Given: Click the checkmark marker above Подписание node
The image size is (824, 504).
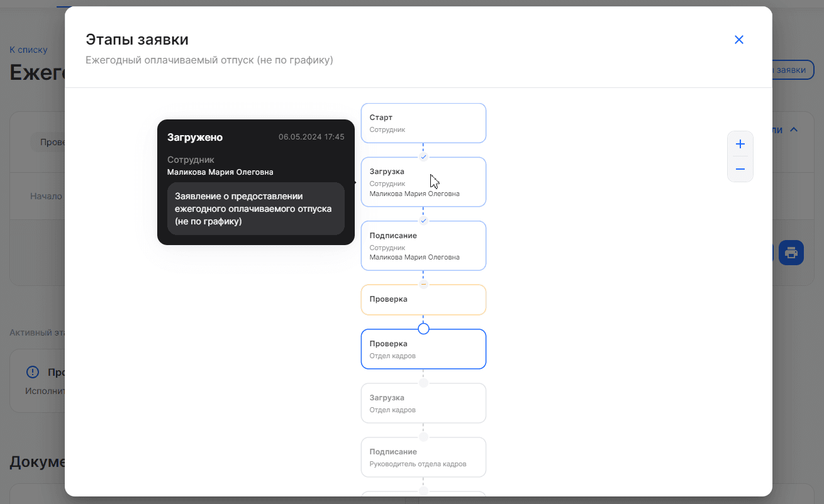Looking at the screenshot, I should point(423,221).
